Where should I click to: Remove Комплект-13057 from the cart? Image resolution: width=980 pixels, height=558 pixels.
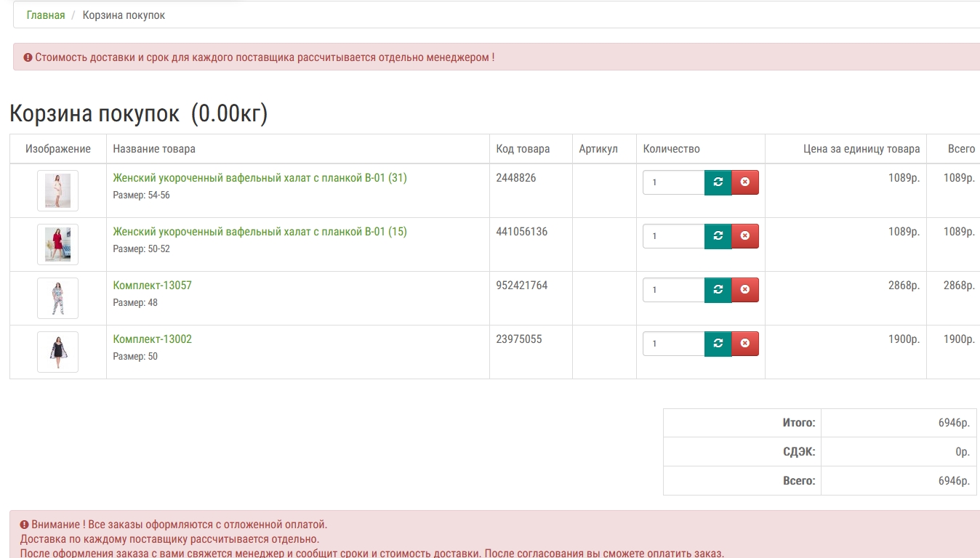[x=744, y=290]
